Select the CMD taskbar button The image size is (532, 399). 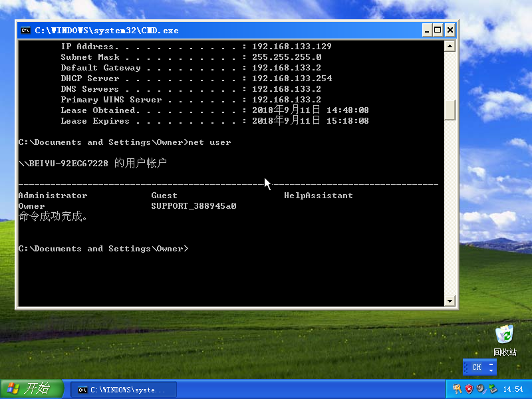(x=124, y=390)
